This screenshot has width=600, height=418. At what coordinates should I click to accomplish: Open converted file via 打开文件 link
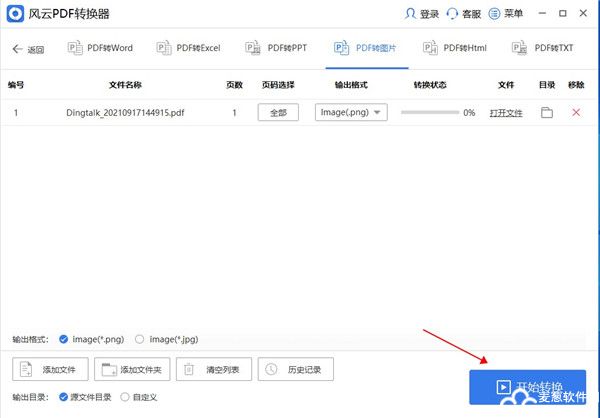pyautogui.click(x=506, y=113)
